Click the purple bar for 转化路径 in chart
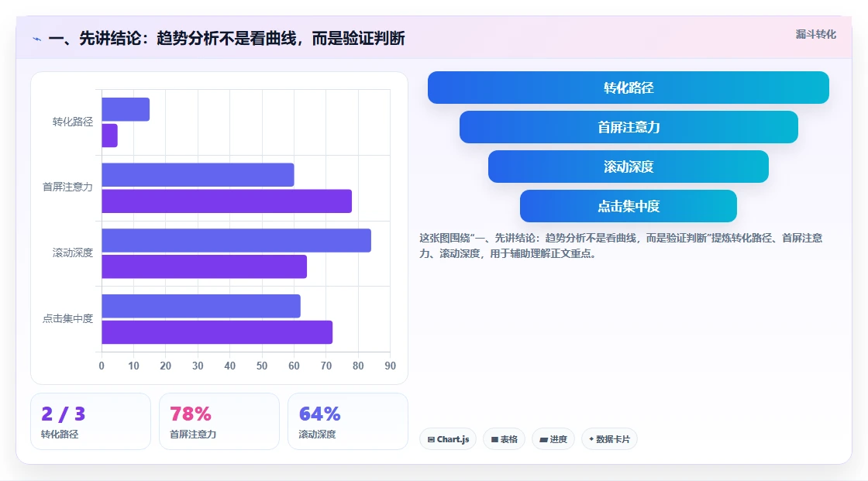 [x=109, y=136]
